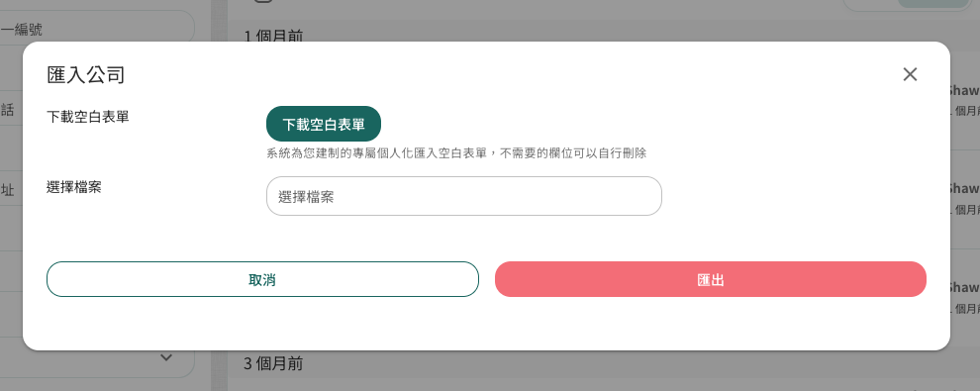
Task: Click the dimmed button at top right corner
Action: (932, 4)
